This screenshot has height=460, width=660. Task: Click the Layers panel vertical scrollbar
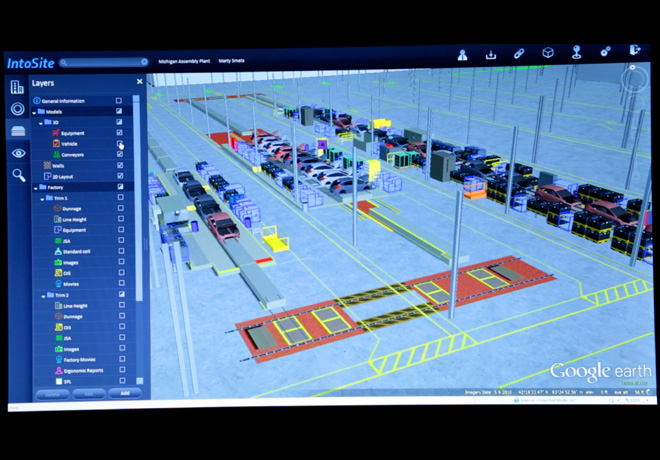[x=137, y=198]
